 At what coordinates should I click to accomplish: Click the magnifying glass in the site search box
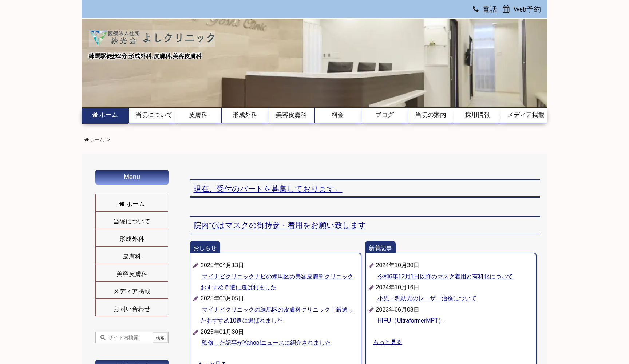[x=103, y=337]
